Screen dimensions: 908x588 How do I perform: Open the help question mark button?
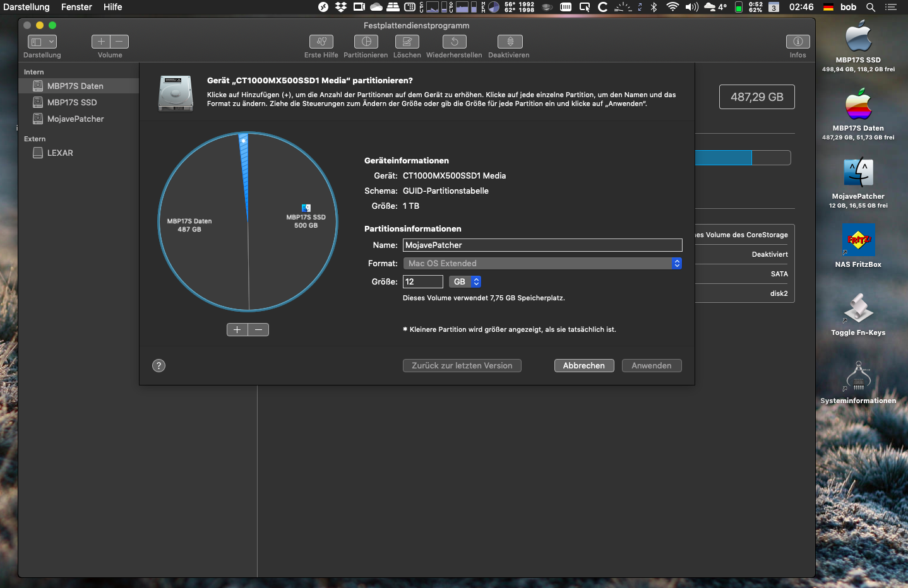coord(159,366)
